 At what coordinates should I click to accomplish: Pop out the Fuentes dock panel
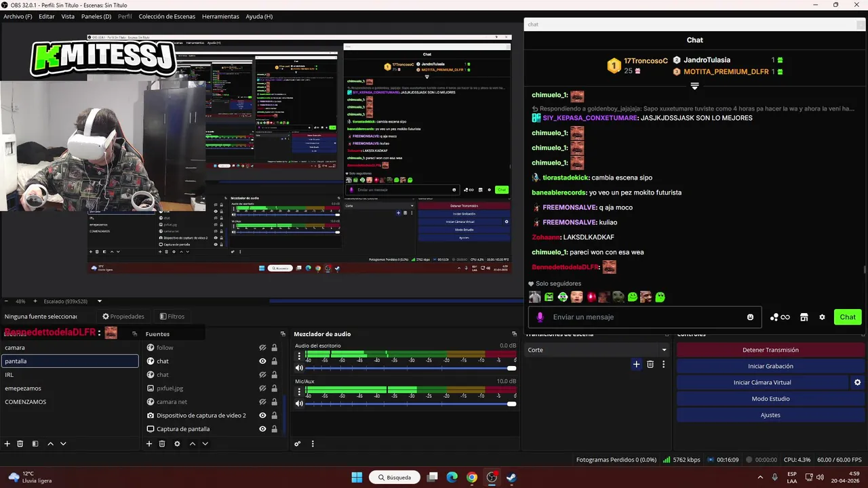[283, 333]
